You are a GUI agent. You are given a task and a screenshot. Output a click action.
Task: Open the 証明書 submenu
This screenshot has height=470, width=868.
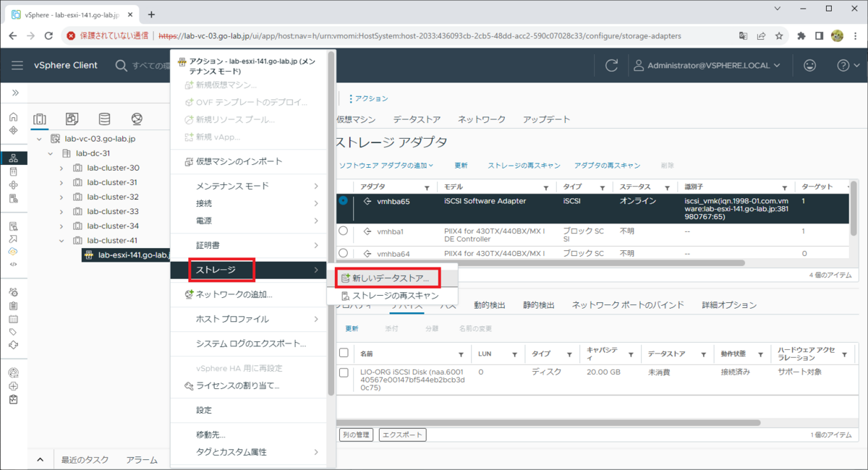tap(249, 245)
